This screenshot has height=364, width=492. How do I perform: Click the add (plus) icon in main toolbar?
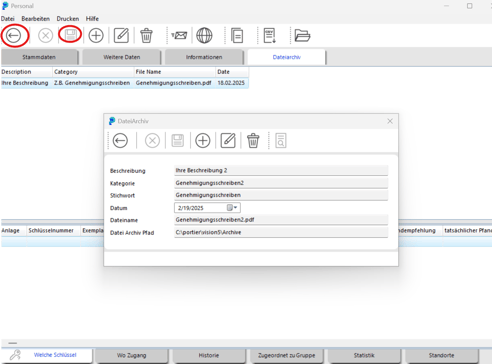click(96, 35)
